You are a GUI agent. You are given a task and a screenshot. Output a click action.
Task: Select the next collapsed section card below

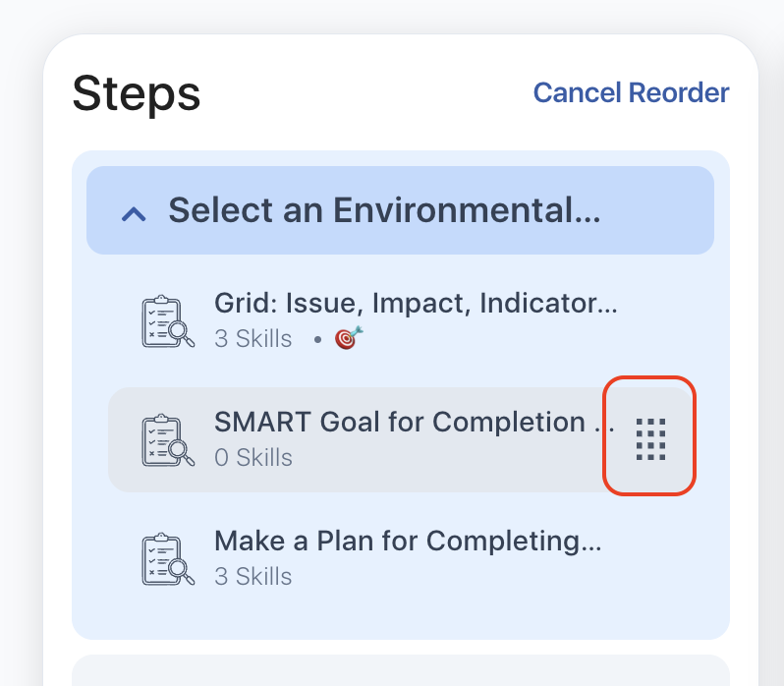click(400, 671)
